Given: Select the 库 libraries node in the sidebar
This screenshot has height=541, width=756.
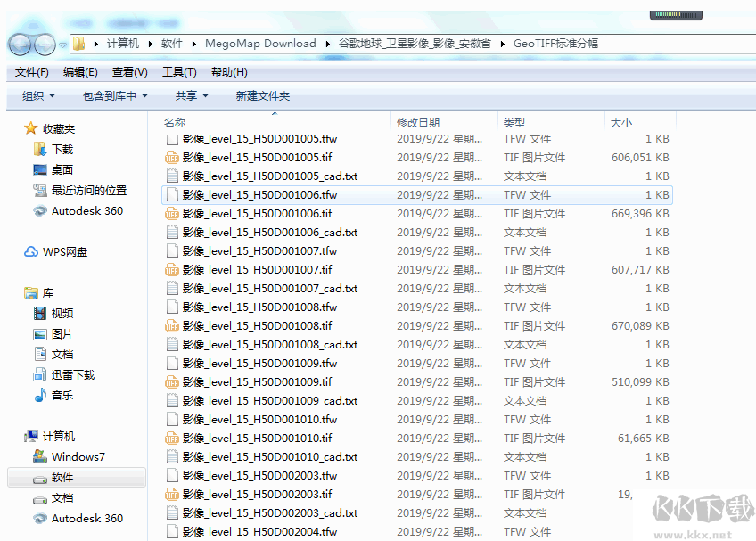Looking at the screenshot, I should pos(38,292).
